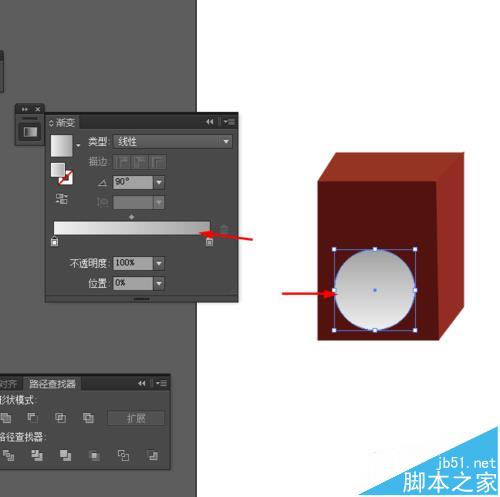500x497 pixels.
Task: Click the 扩展 (Expand) button
Action: (136, 418)
